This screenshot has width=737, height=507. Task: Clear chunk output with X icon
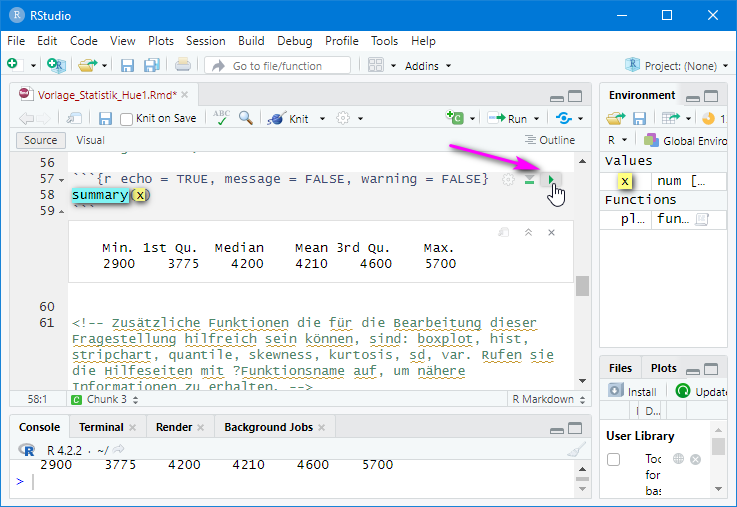coord(551,233)
